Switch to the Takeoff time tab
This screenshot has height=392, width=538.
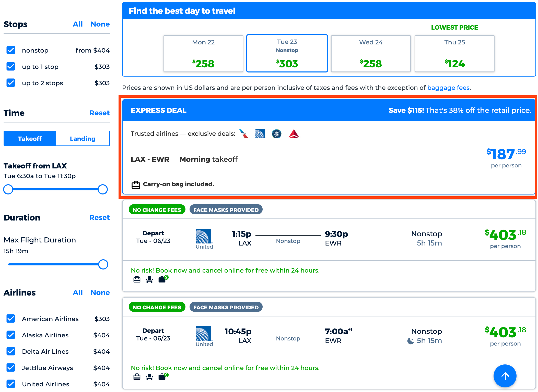click(30, 139)
